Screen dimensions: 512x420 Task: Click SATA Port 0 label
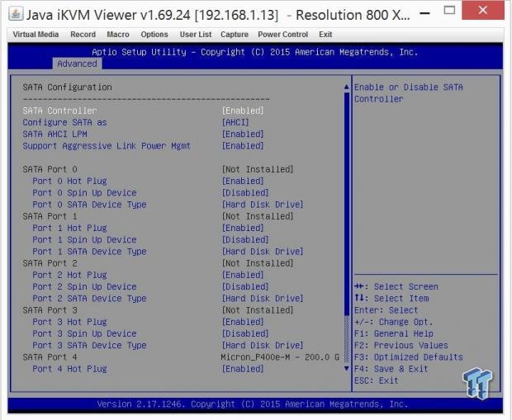coord(50,169)
